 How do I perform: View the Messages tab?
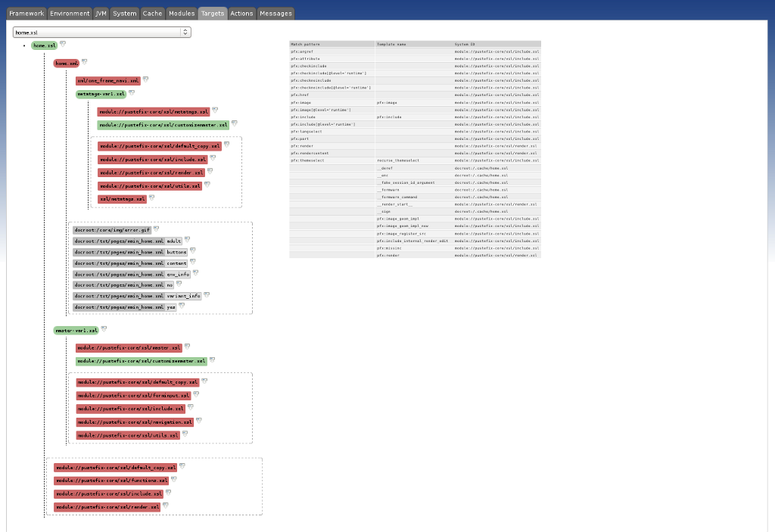coord(275,14)
